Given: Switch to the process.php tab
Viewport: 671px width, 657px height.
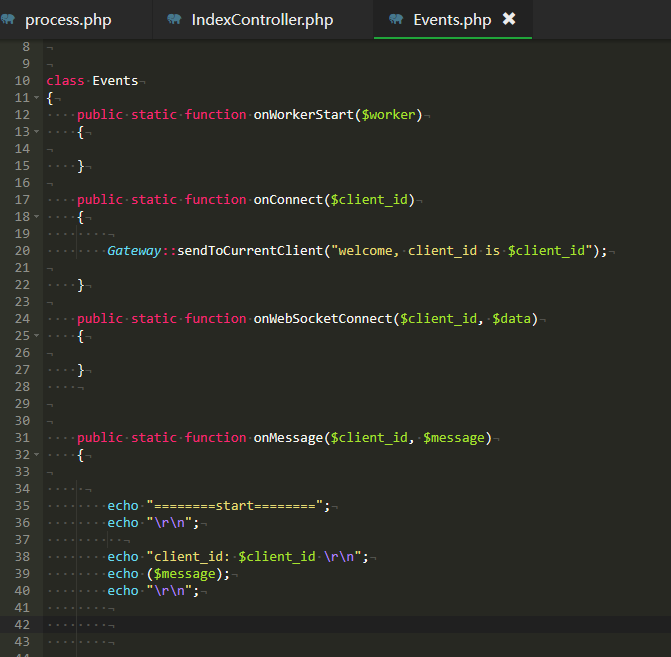Looking at the screenshot, I should point(68,20).
